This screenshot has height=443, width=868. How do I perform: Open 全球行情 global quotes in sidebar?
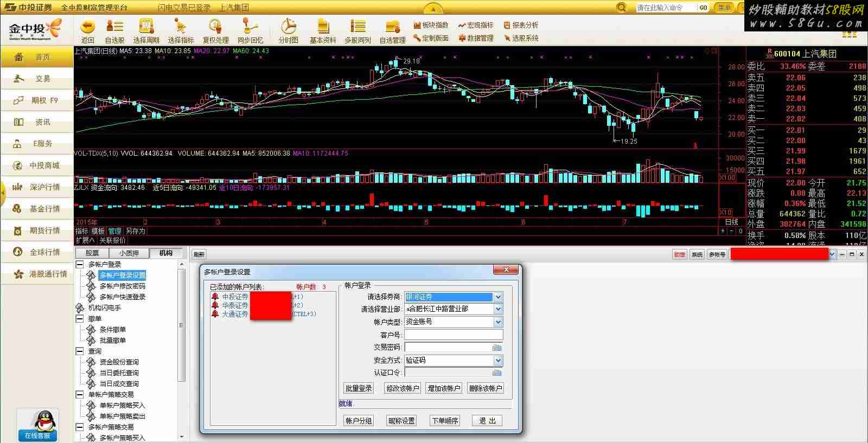37,252
